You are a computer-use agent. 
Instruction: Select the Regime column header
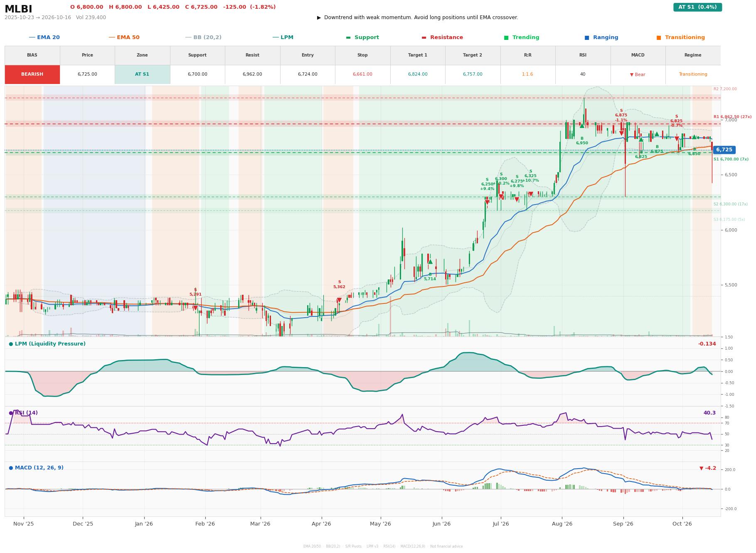coord(693,55)
